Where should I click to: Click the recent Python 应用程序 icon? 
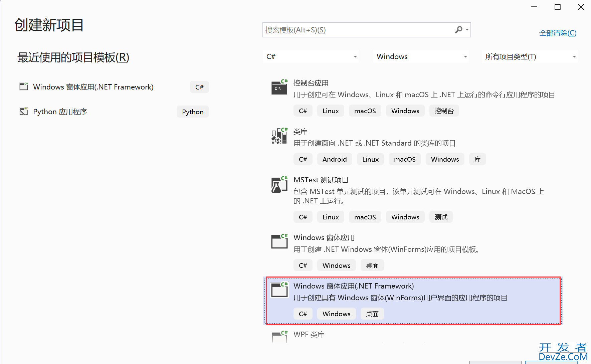pos(24,111)
